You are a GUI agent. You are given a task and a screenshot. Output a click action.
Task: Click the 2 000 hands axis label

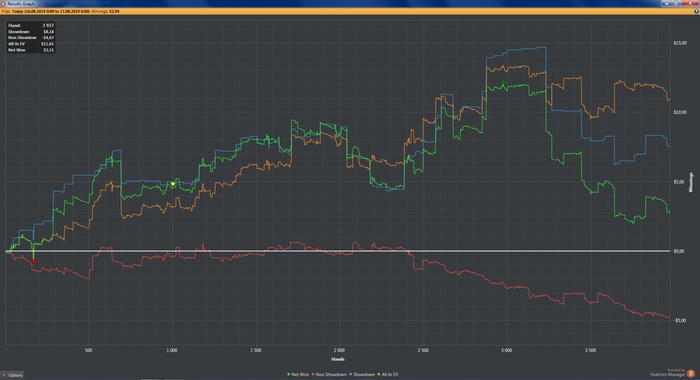339,351
